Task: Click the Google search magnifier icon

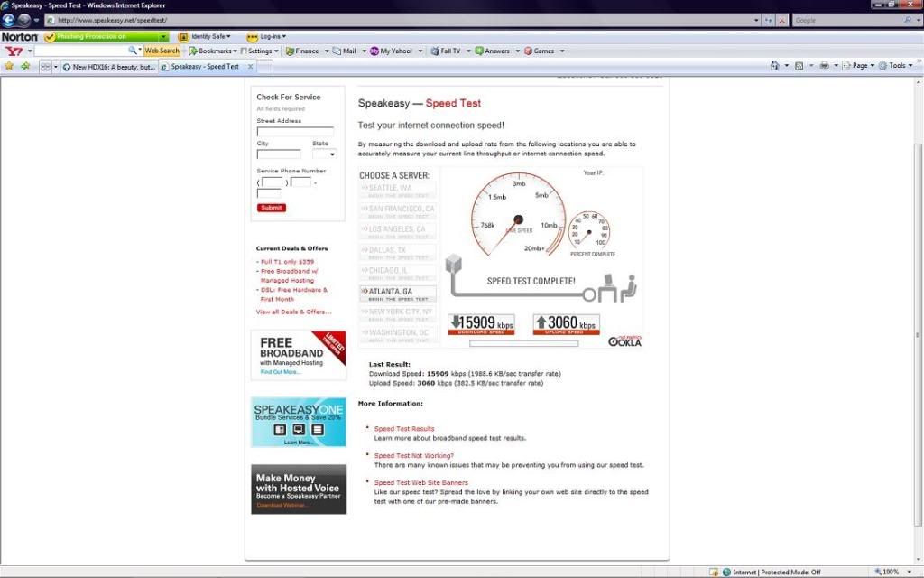Action: [x=908, y=20]
